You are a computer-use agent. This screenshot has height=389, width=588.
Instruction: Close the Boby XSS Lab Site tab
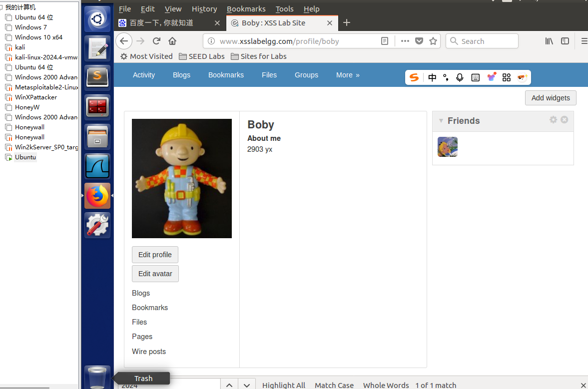[330, 23]
